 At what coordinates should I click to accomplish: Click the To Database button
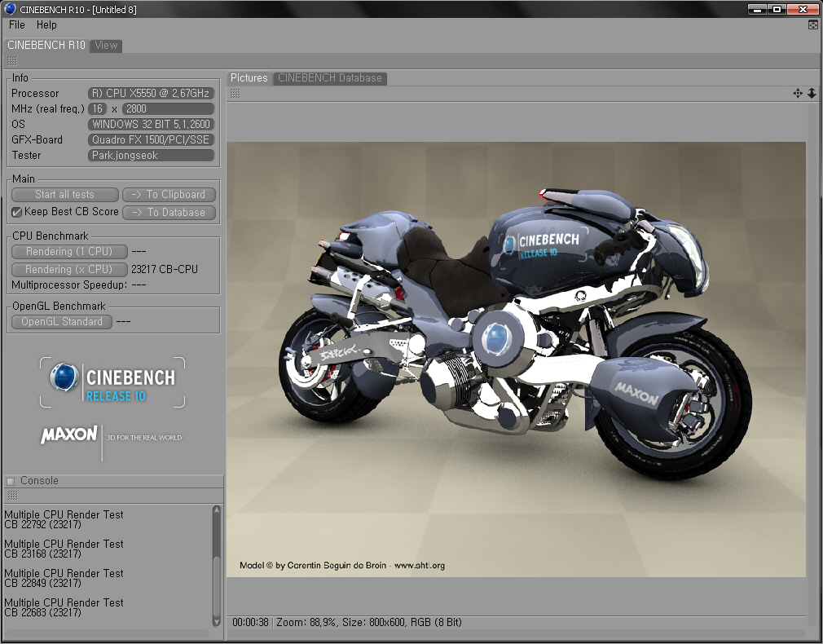[169, 213]
